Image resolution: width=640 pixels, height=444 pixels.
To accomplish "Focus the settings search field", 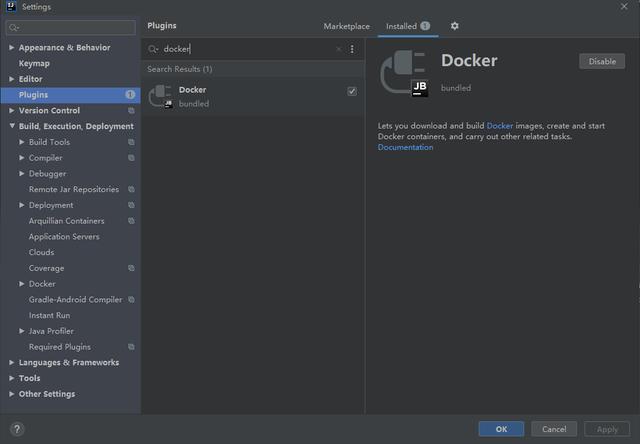I will [71, 27].
